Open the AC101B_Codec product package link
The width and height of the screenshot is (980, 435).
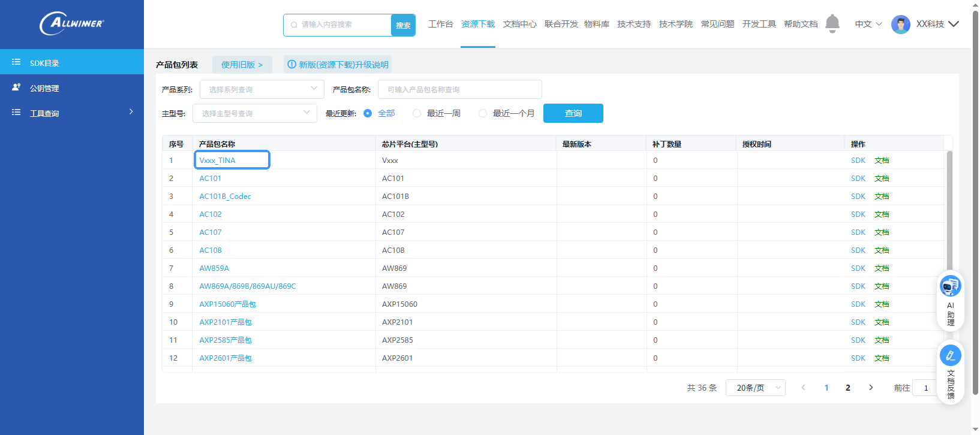(x=225, y=196)
